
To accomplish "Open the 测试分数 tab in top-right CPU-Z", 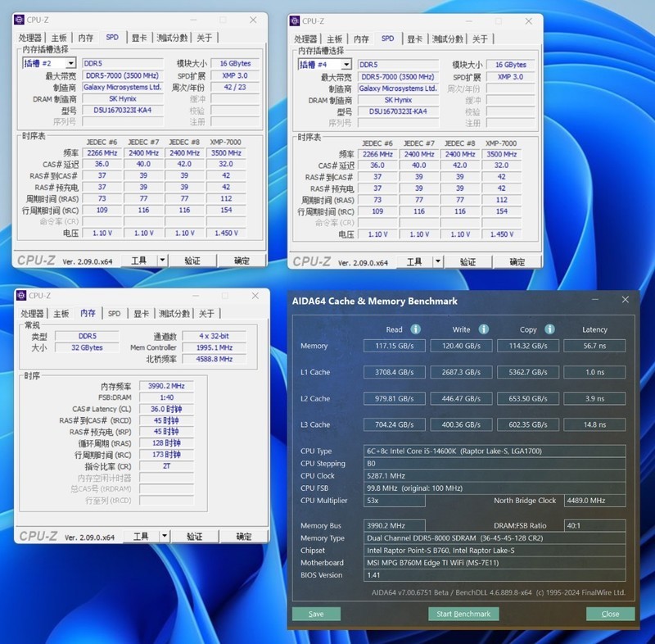I will tap(450, 38).
